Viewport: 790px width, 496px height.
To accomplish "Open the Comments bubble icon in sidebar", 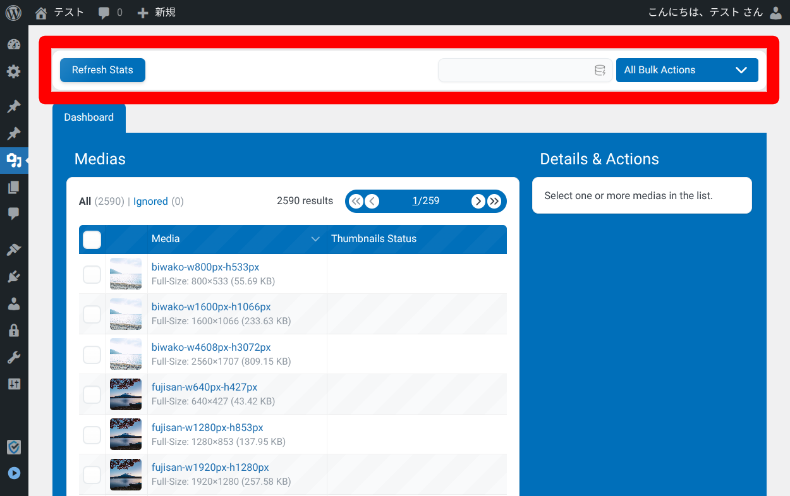I will pyautogui.click(x=13, y=213).
